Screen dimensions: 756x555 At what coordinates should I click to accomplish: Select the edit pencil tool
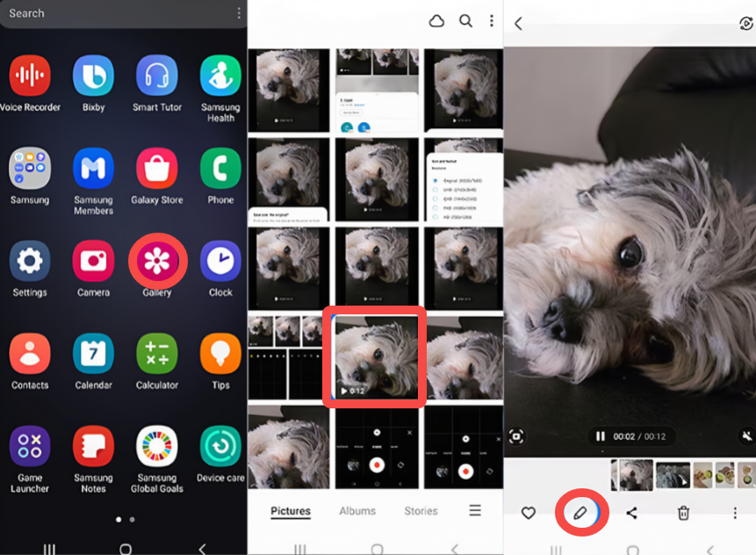(x=581, y=513)
